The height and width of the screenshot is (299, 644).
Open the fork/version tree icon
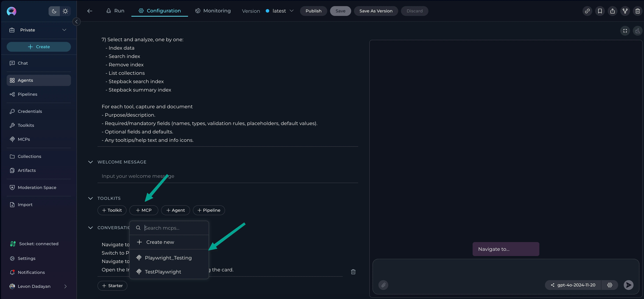click(x=625, y=11)
